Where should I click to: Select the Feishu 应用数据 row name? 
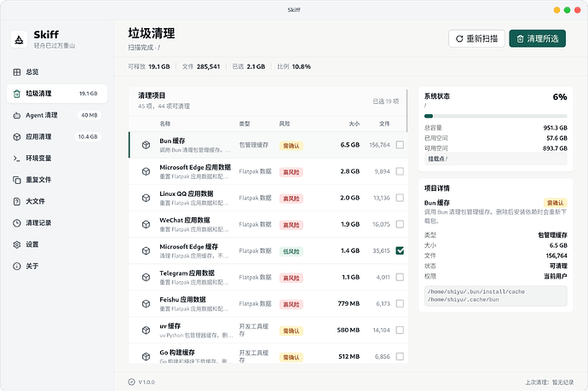point(182,300)
